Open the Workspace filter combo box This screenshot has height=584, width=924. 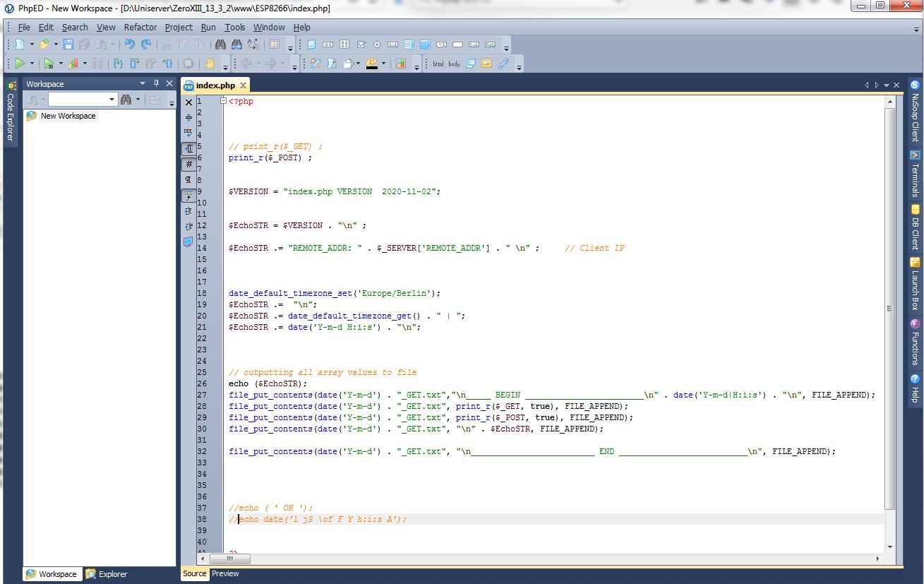click(x=82, y=100)
